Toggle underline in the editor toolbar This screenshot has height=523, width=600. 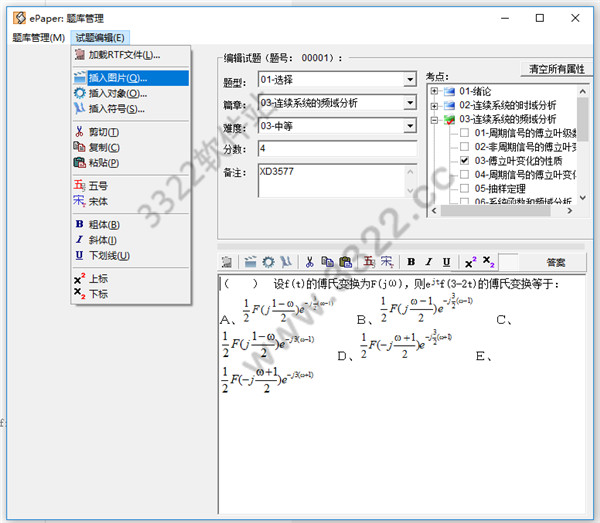[x=446, y=262]
